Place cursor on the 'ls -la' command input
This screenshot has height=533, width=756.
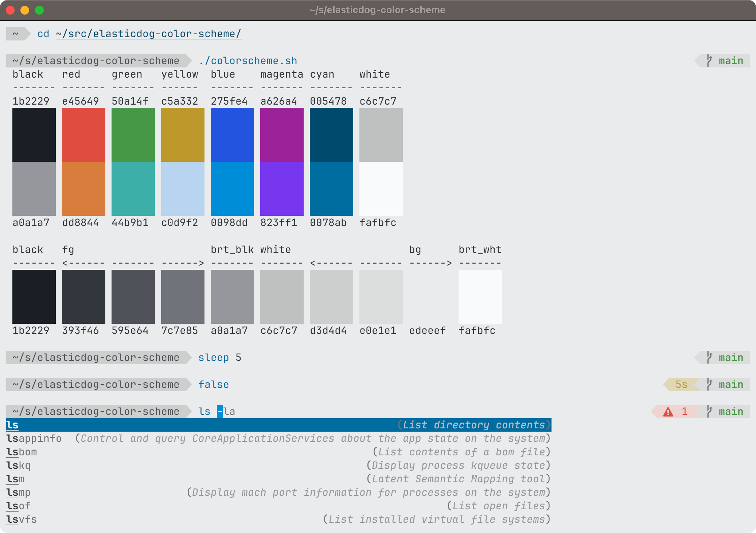coord(217,412)
